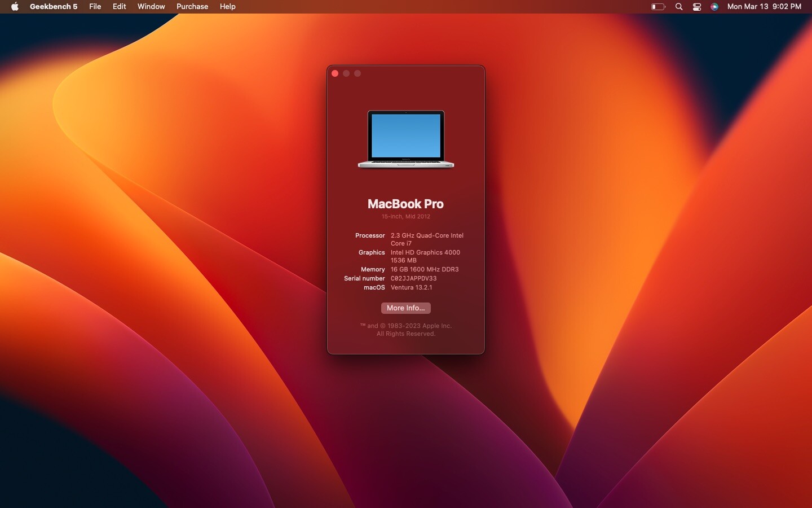Screen dimensions: 812x508
Task: Click the MacBook Pro laptop image
Action: pyautogui.click(x=406, y=139)
